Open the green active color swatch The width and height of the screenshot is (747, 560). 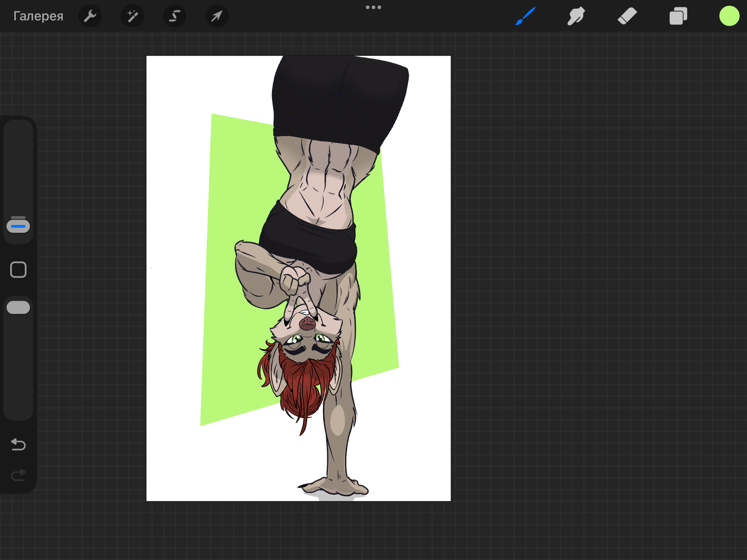(x=729, y=16)
